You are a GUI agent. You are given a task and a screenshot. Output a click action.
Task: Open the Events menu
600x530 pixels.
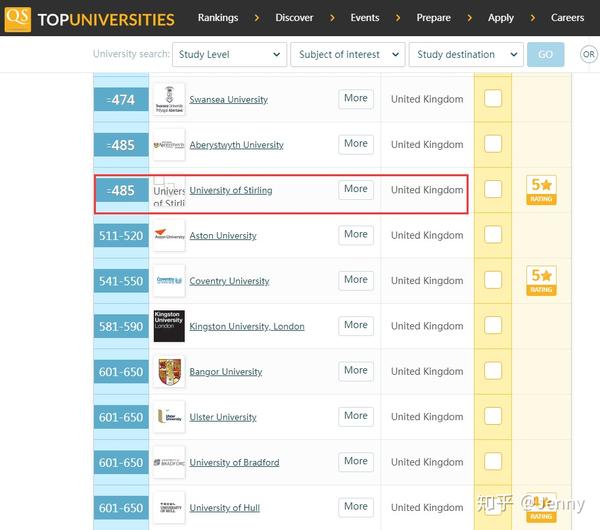[365, 18]
